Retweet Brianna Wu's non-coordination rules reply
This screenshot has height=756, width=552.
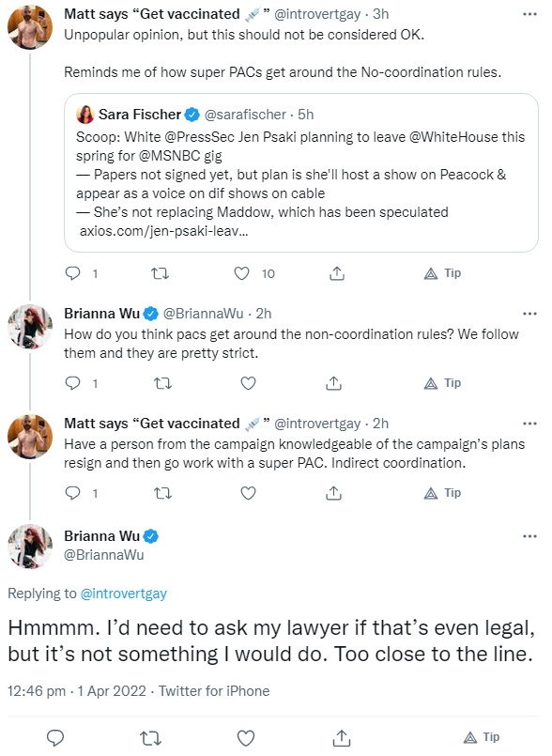[x=162, y=383]
